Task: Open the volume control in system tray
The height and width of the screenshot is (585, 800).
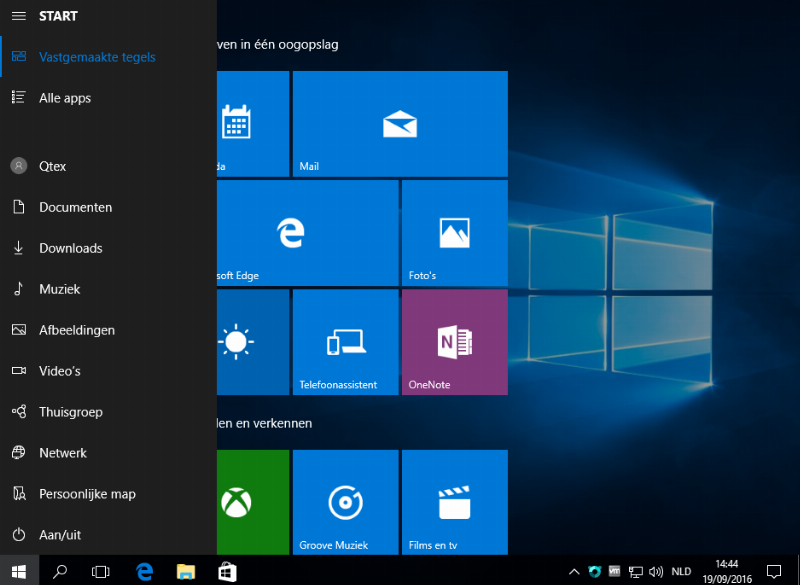Action: point(656,572)
